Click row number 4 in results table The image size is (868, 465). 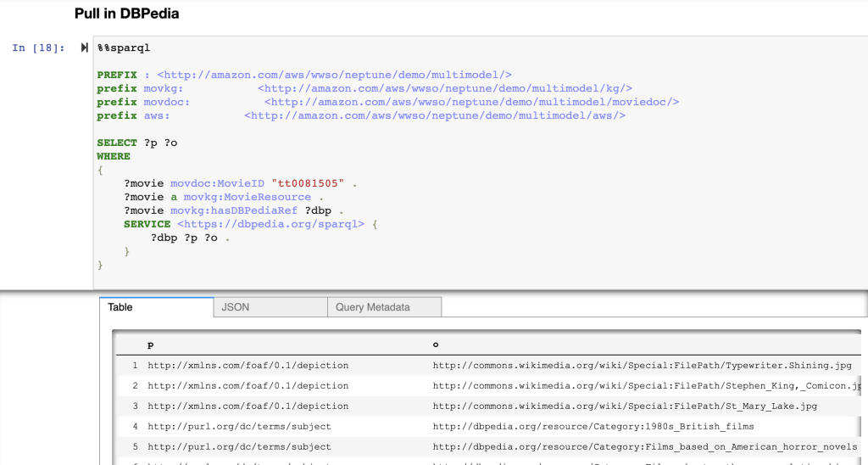135,426
